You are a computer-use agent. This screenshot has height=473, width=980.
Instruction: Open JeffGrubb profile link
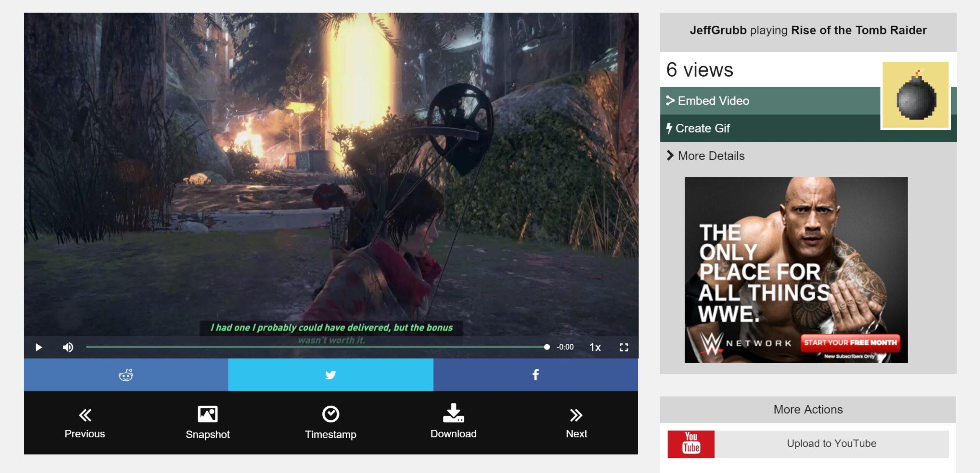718,30
